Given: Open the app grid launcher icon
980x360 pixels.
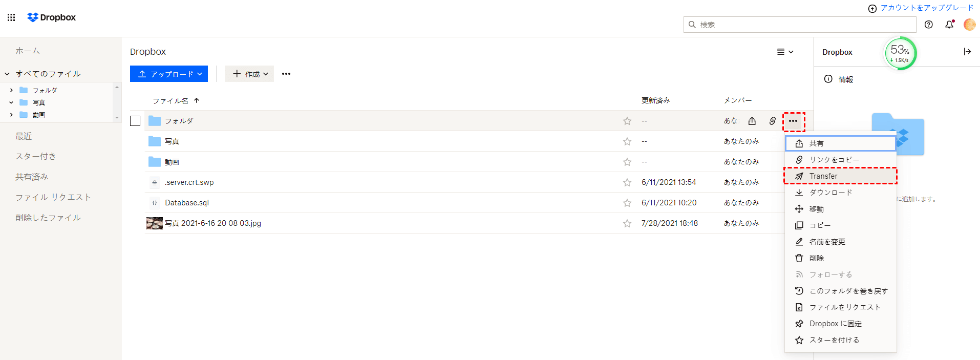Looking at the screenshot, I should (11, 17).
